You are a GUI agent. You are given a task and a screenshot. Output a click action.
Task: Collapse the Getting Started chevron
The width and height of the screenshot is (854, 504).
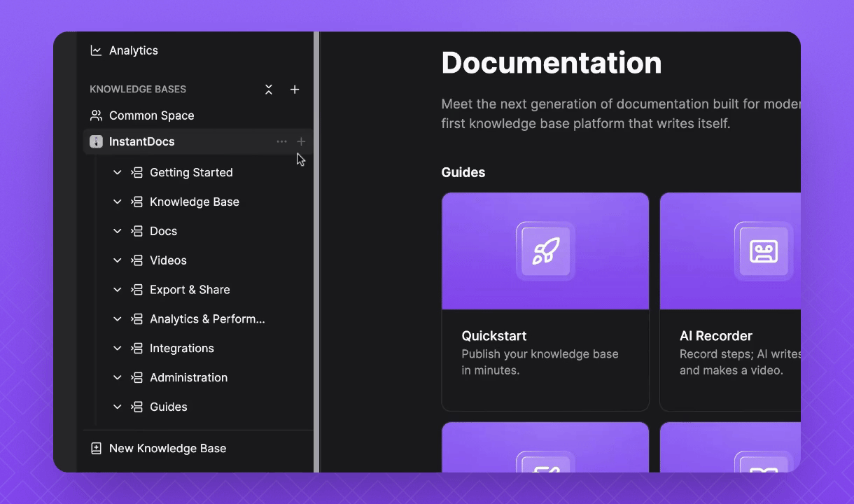[x=118, y=172]
